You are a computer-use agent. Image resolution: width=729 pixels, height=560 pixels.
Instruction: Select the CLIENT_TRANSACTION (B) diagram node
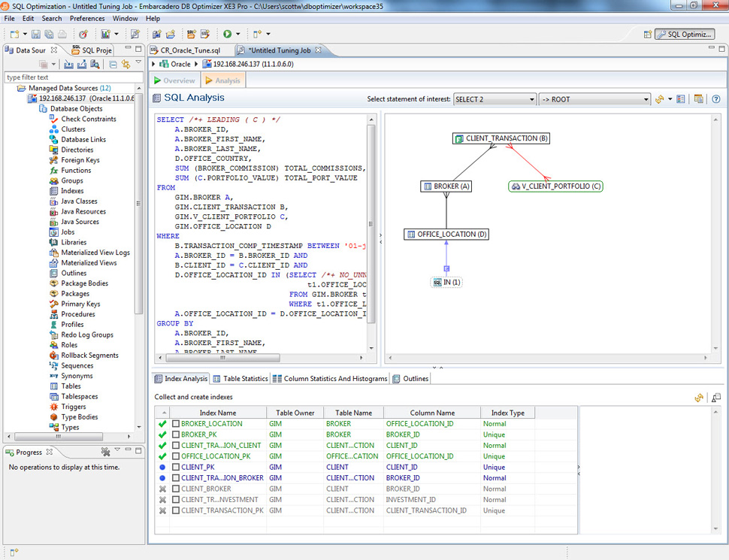[501, 138]
